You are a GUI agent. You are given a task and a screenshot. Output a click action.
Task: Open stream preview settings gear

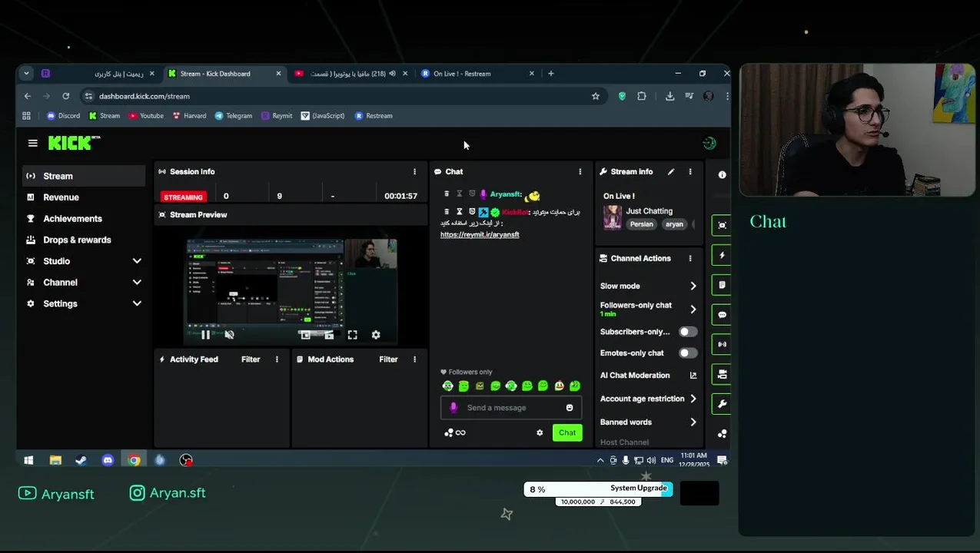pyautogui.click(x=376, y=335)
